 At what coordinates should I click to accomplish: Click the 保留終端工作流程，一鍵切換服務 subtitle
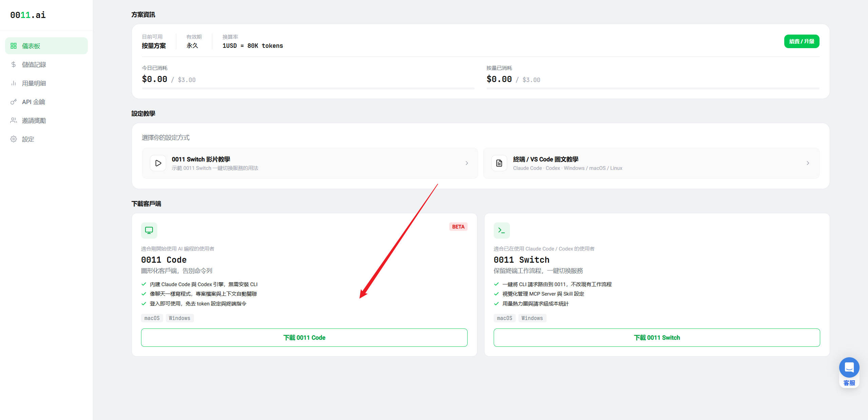538,271
